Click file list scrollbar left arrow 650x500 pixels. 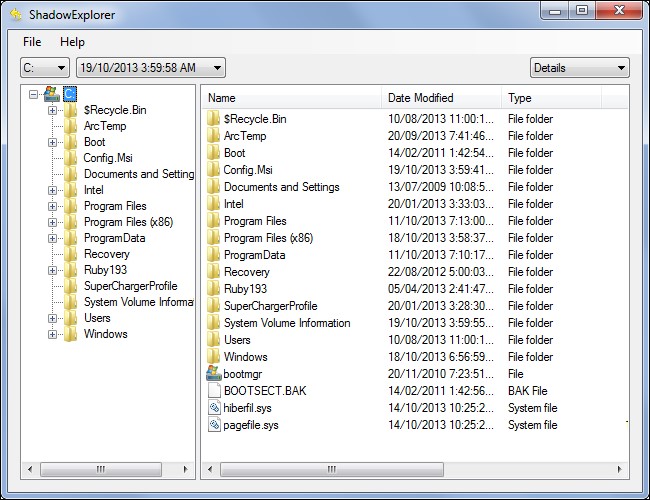[x=210, y=469]
